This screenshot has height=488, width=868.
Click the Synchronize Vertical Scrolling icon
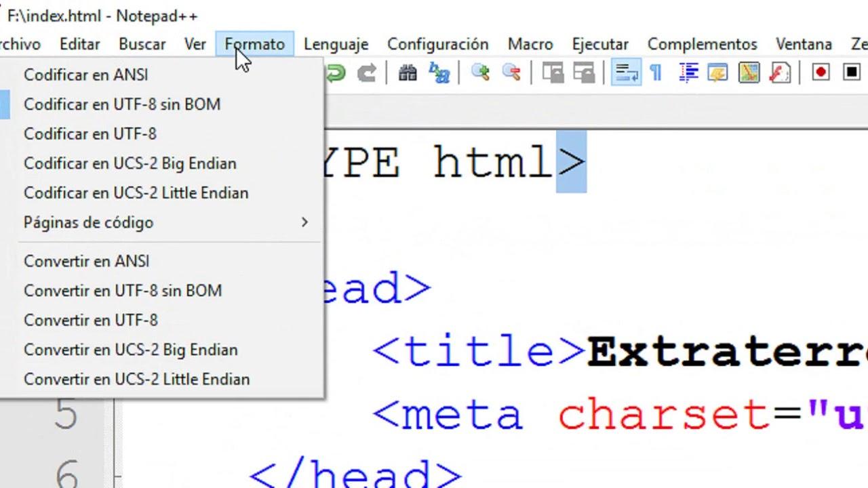553,73
